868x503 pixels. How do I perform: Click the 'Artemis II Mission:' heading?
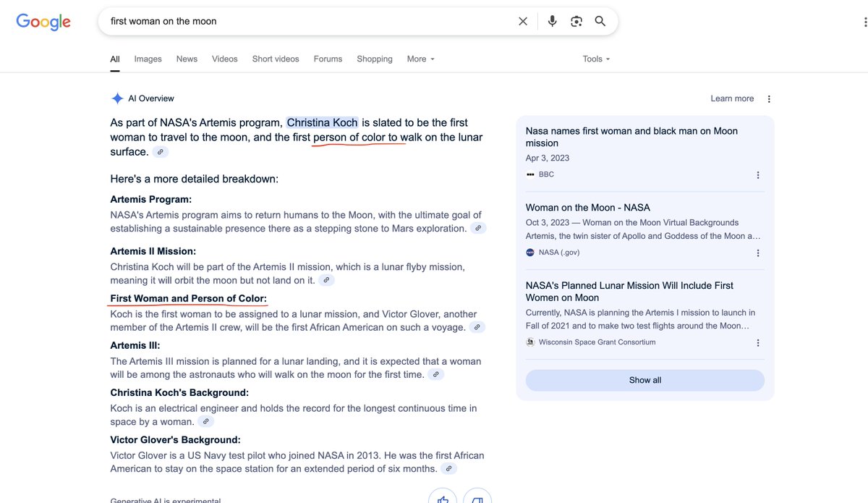pos(153,252)
